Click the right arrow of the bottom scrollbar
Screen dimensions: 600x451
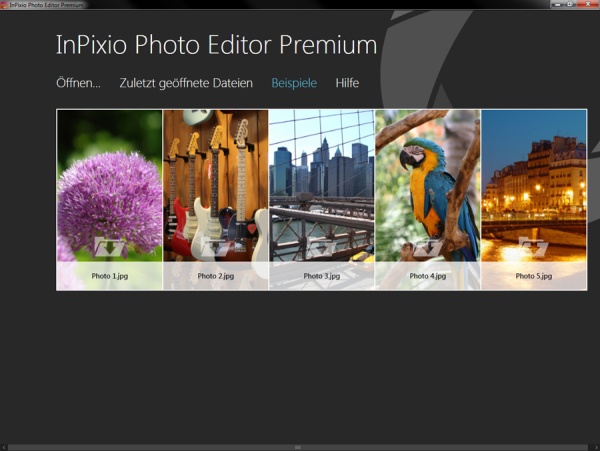596,447
